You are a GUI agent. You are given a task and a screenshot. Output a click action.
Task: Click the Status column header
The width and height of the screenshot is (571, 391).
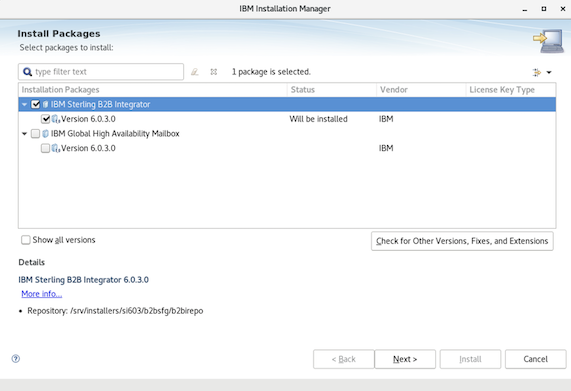332,90
